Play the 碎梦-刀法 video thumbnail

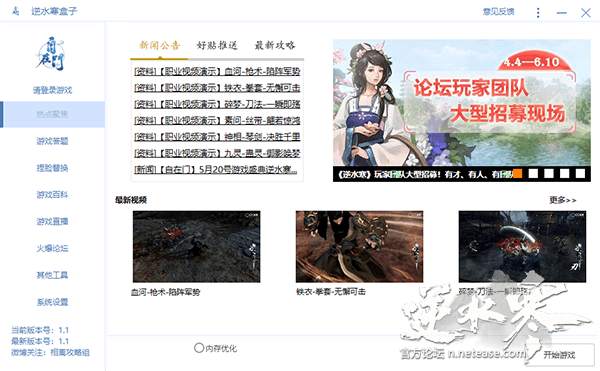point(522,247)
